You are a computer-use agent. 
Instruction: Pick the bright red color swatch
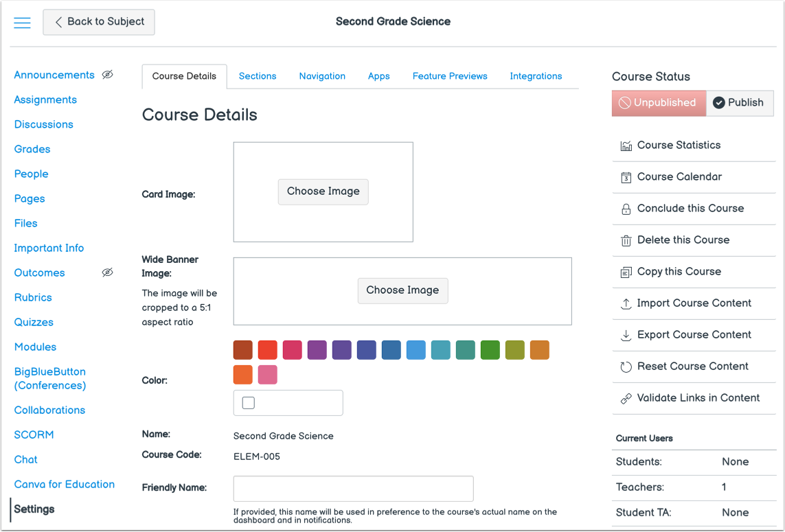point(267,350)
